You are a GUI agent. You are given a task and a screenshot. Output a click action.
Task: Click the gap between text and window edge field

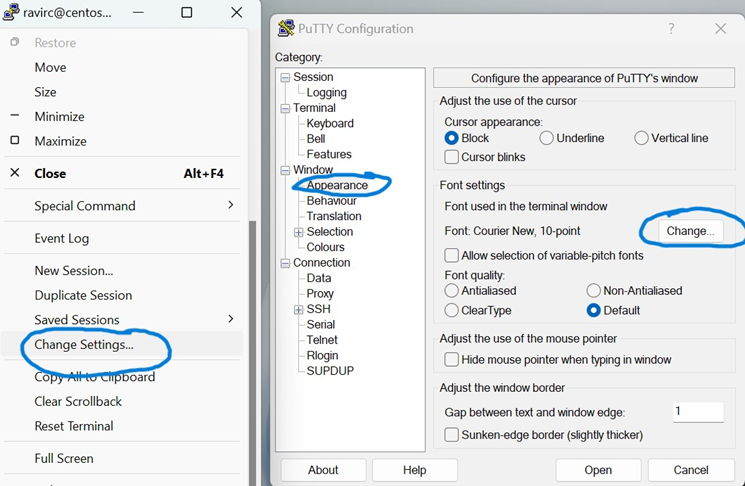click(698, 411)
